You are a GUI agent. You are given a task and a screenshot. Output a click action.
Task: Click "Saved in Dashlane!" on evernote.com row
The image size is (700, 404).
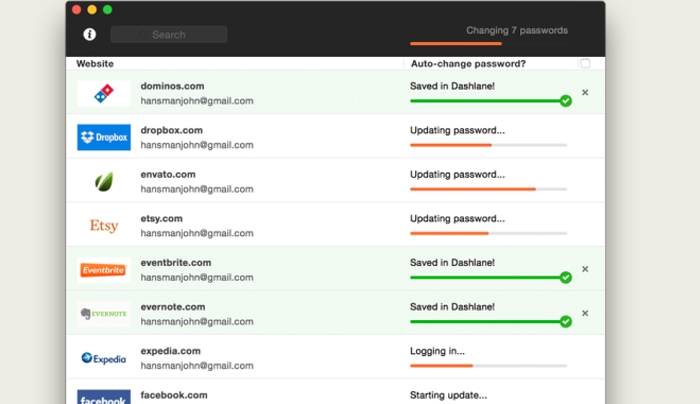pos(452,307)
